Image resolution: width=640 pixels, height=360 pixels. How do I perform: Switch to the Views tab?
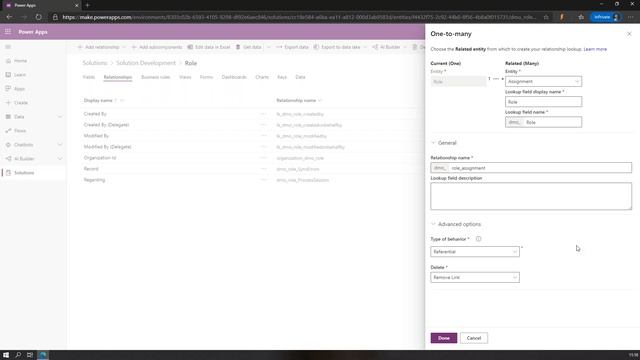[185, 77]
